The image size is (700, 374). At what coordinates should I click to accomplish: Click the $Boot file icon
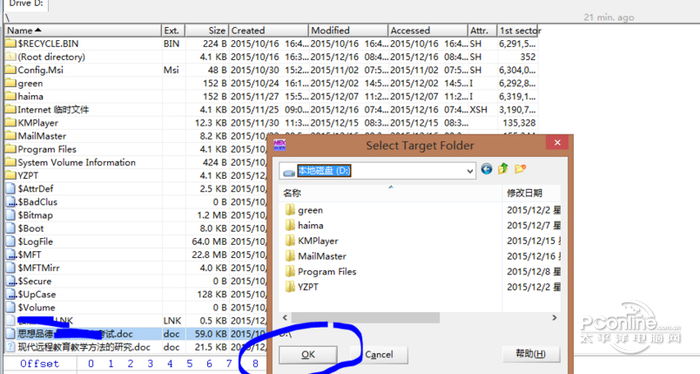(10, 228)
